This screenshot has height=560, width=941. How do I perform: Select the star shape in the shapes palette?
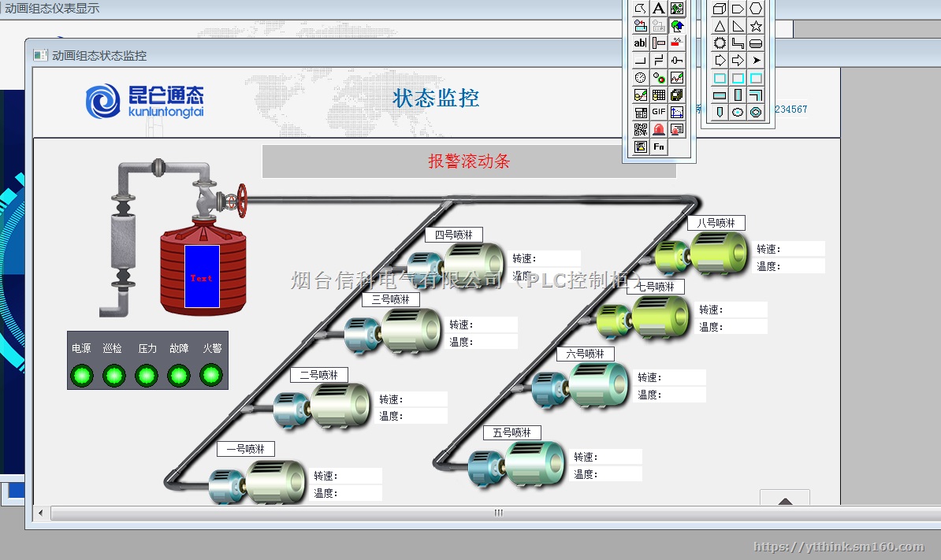pyautogui.click(x=755, y=26)
